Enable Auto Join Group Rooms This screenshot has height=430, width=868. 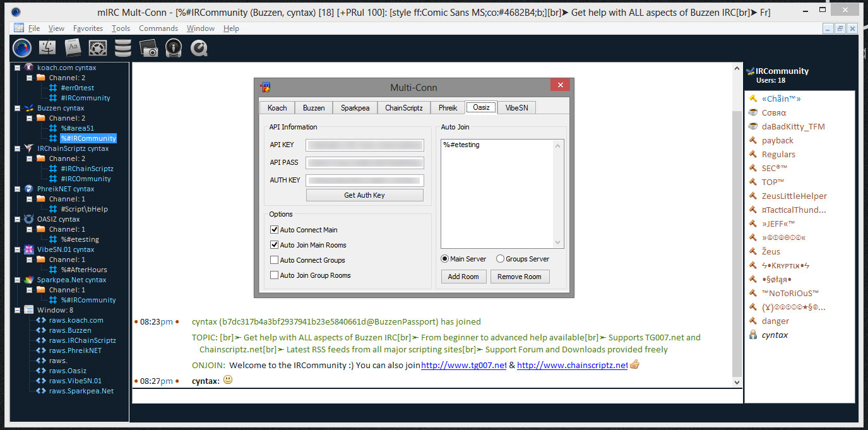point(274,275)
